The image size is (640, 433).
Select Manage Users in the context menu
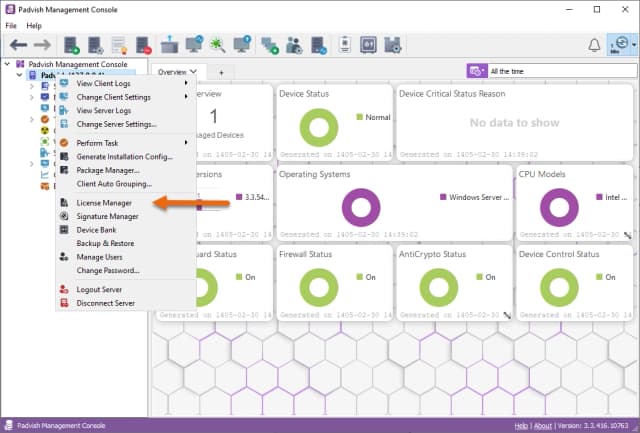[126, 257]
